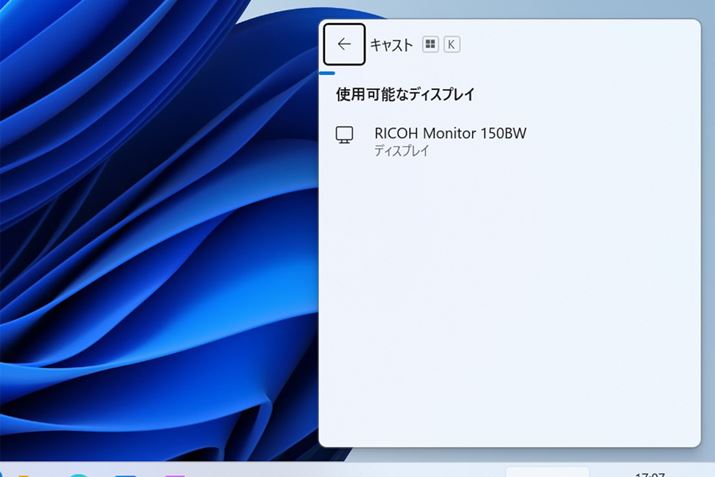Click the monitor icon beside RICOH Monitor
Viewport: 715px width, 477px height.
(344, 135)
